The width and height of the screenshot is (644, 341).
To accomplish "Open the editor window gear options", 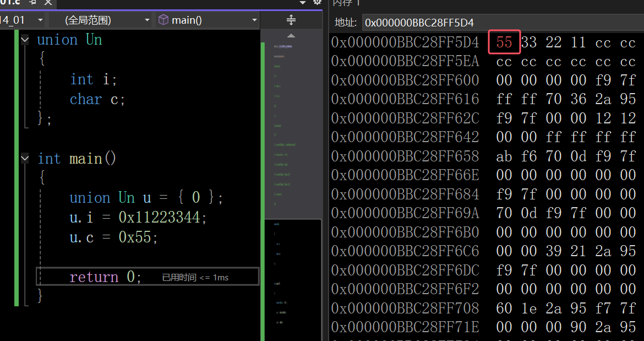I will pos(316,2).
